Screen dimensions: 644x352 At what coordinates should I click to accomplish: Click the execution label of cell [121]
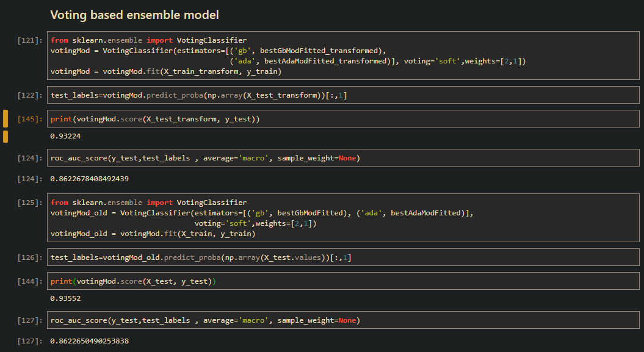pyautogui.click(x=27, y=40)
